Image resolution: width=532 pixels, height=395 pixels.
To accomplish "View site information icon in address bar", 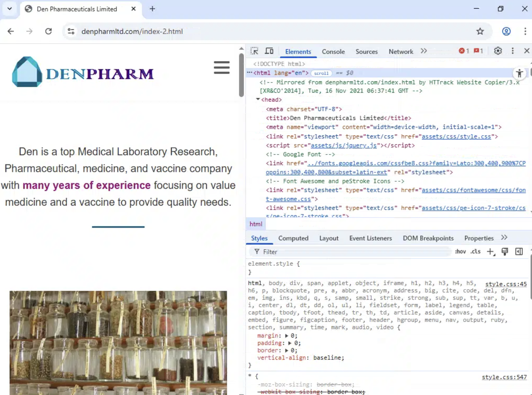I will (x=71, y=31).
